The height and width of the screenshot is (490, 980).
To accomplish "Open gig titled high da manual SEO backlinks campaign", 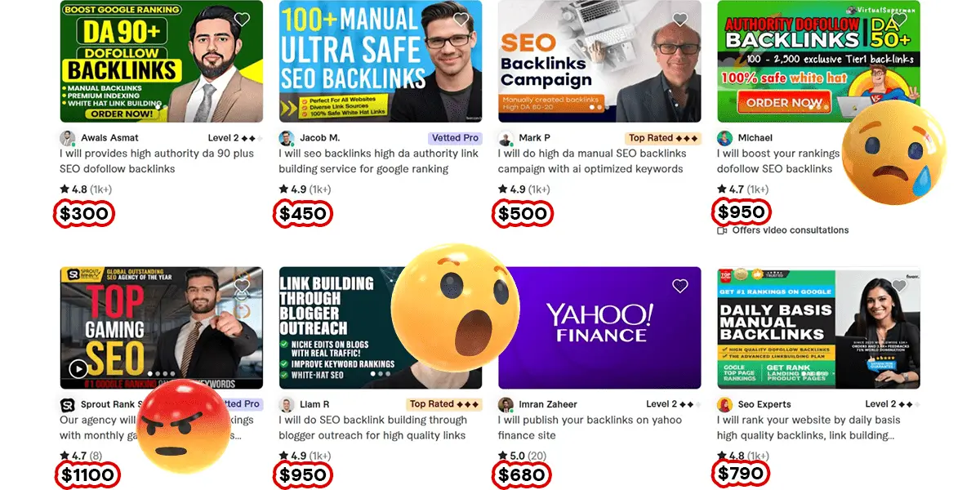I will (x=592, y=161).
